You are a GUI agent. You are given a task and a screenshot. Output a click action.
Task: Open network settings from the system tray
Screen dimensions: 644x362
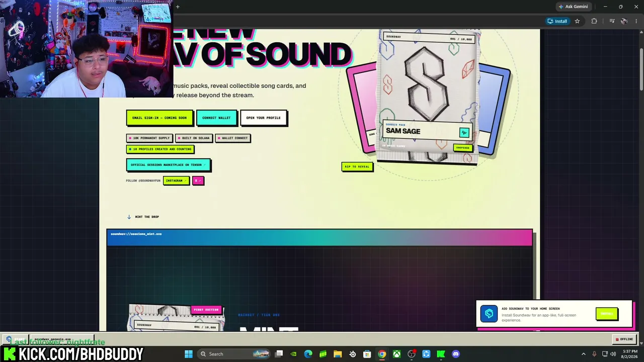pos(605,354)
